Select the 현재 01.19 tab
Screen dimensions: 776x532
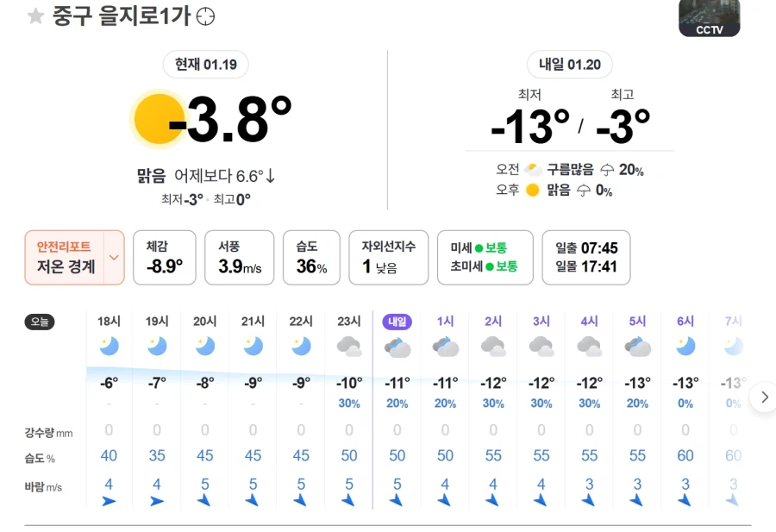[205, 65]
